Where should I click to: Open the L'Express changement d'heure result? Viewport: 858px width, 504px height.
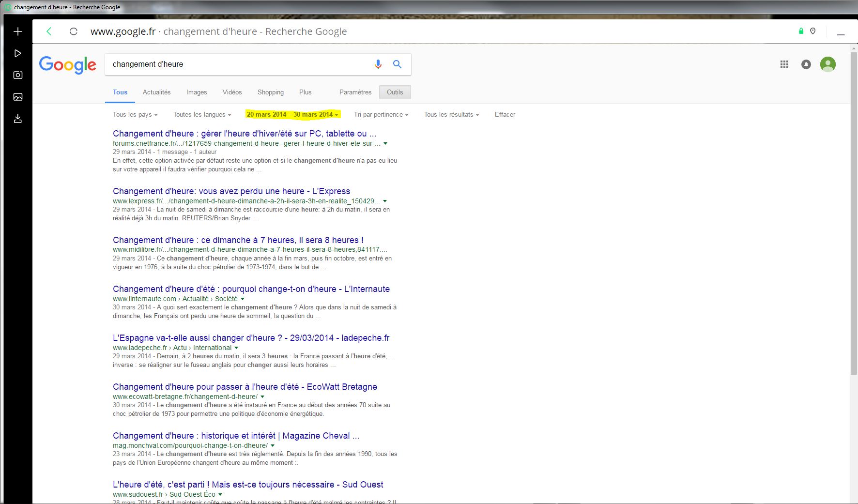pos(231,191)
